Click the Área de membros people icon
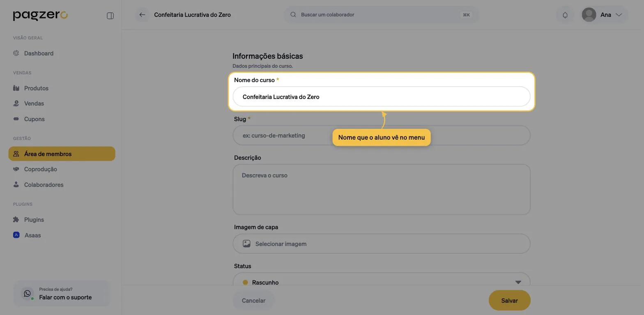 [x=16, y=154]
